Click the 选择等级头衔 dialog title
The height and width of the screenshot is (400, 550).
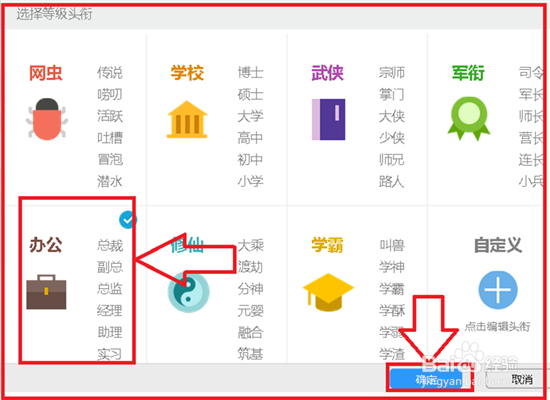(54, 14)
